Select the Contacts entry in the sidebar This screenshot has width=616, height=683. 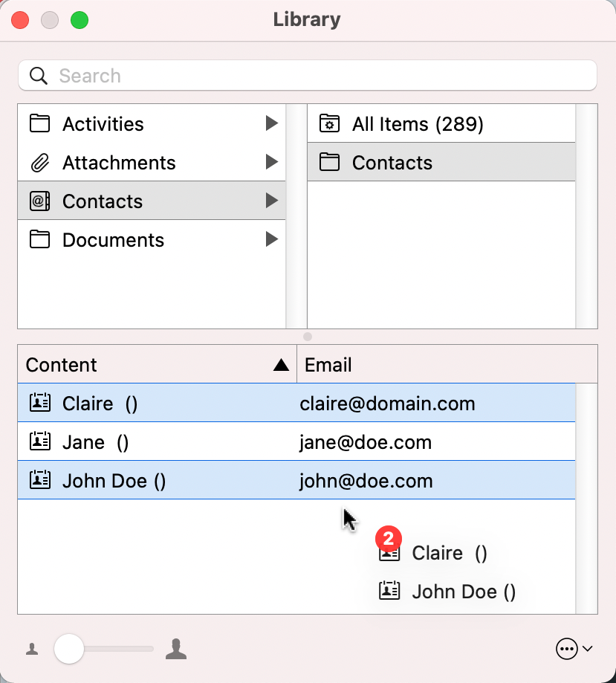[102, 201]
